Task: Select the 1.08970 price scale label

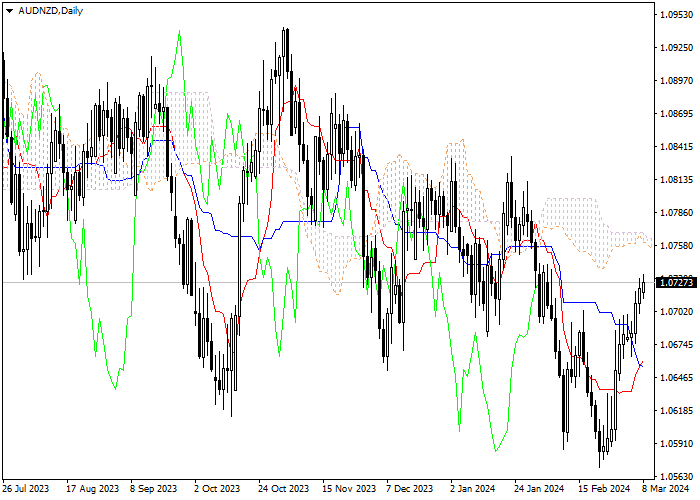Action: pos(676,80)
